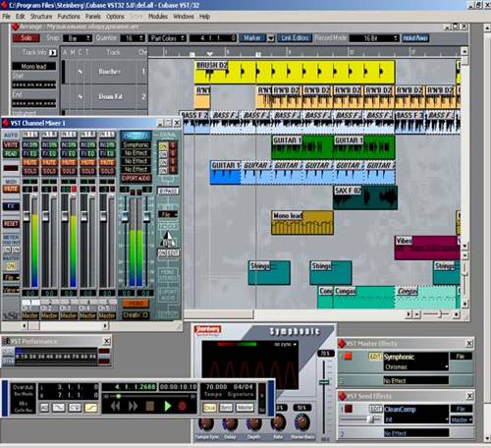This screenshot has height=448, width=491.
Task: Click the Symphonic Tempo Sync knob
Action: coord(206,423)
